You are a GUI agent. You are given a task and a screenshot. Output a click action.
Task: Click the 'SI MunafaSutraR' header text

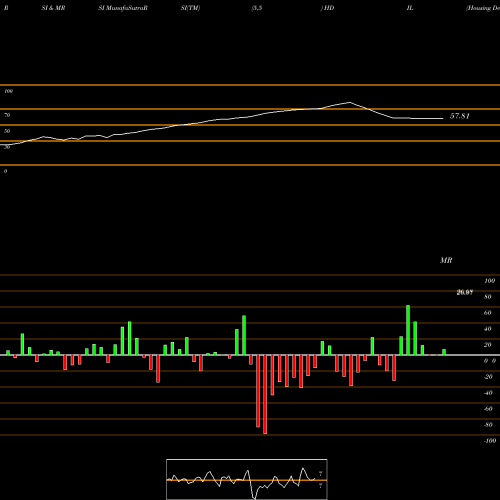click(x=123, y=8)
